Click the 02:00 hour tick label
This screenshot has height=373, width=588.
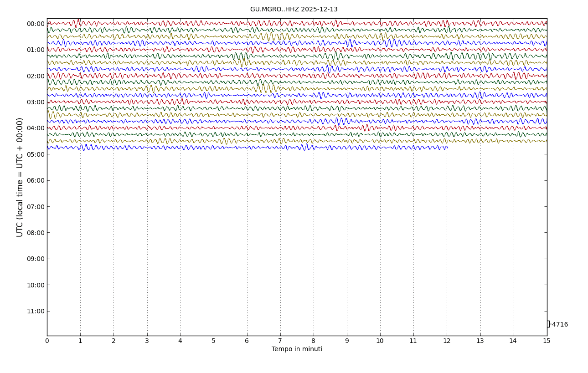pos(36,76)
